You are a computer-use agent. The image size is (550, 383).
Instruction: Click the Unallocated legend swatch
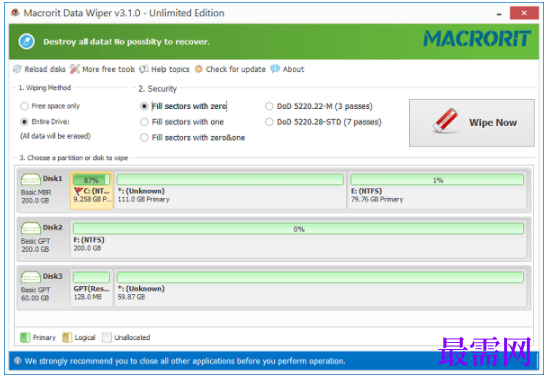pyautogui.click(x=107, y=337)
